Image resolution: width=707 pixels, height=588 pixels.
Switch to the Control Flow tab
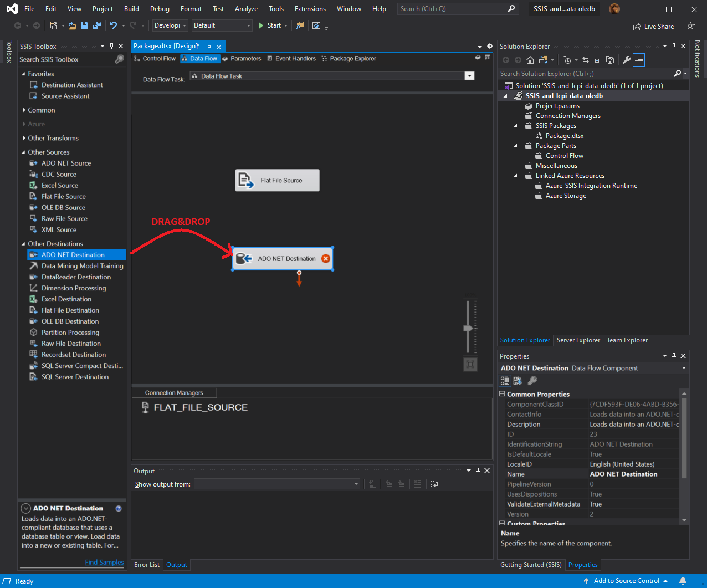[155, 59]
